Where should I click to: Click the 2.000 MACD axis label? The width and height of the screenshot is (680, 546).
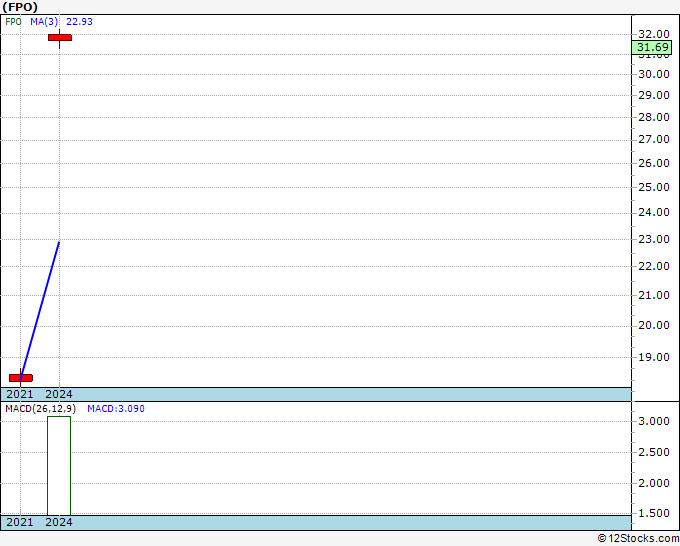tap(654, 483)
